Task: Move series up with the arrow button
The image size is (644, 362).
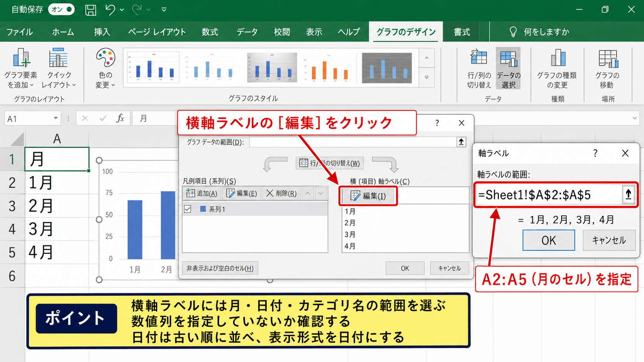Action: click(307, 194)
